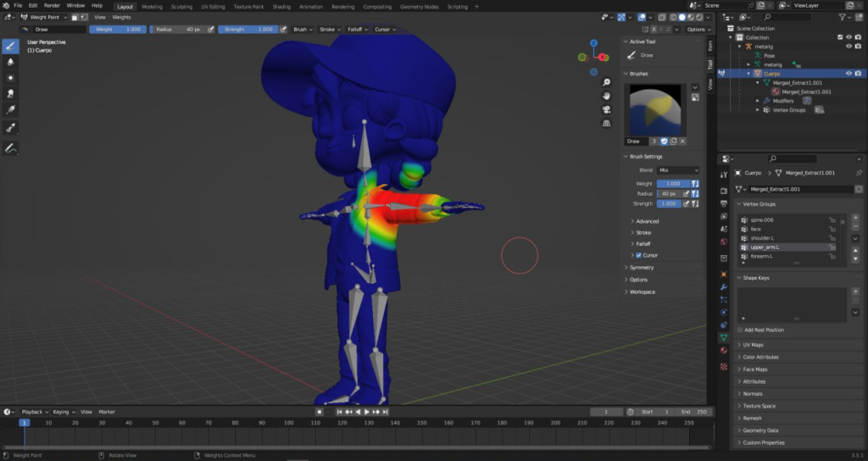This screenshot has height=461, width=868.
Task: Select the Annotate tool
Action: 11,147
